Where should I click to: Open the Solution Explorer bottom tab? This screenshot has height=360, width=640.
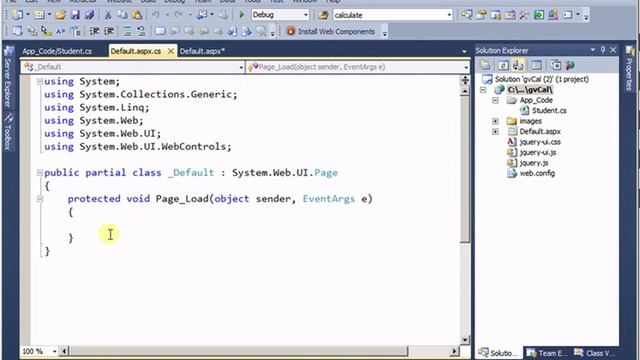[498, 353]
